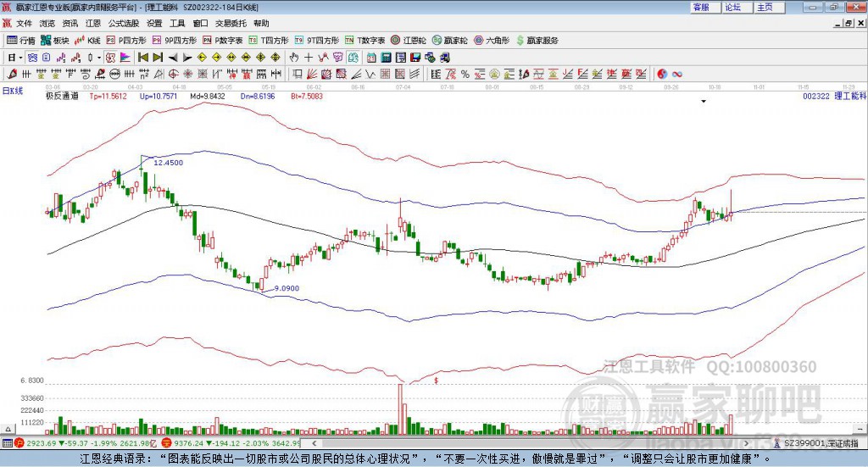868x467 pixels.
Task: Click the 深 index ticker icon
Action: (x=167, y=443)
